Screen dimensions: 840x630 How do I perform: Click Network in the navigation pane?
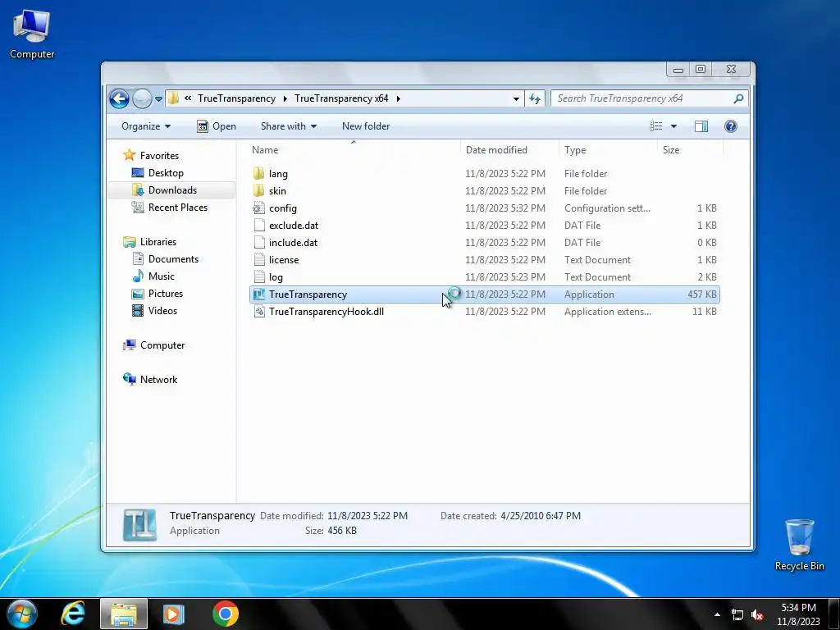[158, 380]
